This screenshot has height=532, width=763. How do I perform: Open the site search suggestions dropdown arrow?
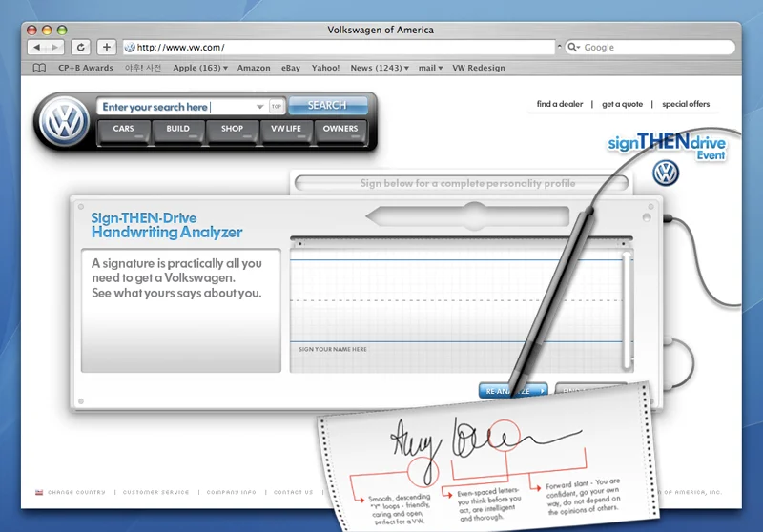[x=259, y=107]
